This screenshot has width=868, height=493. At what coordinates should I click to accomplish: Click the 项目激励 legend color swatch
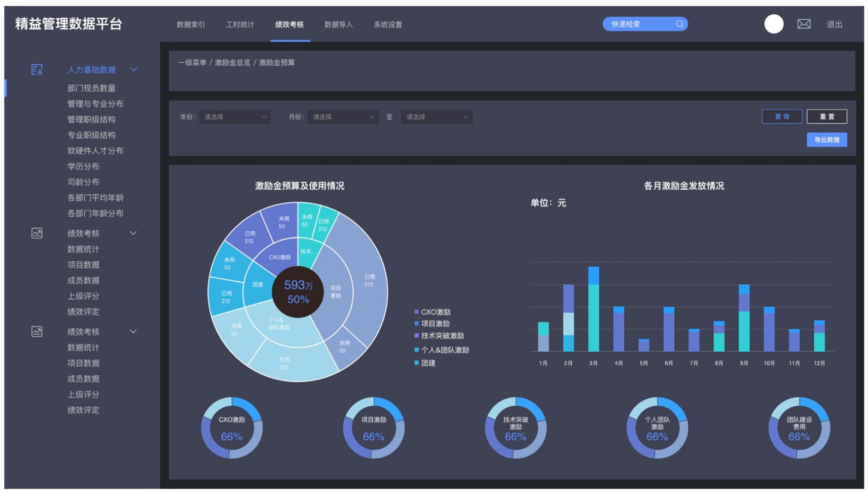tap(417, 324)
